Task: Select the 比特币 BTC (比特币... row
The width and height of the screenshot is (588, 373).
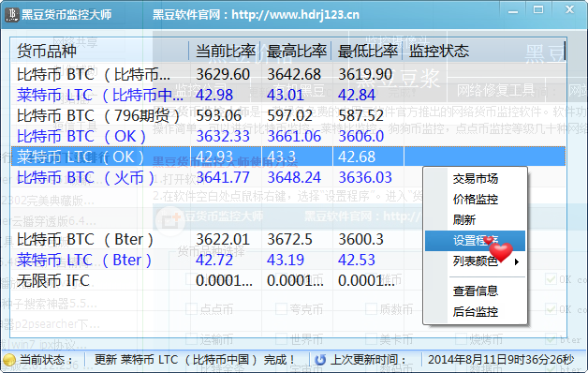Action: 288,74
